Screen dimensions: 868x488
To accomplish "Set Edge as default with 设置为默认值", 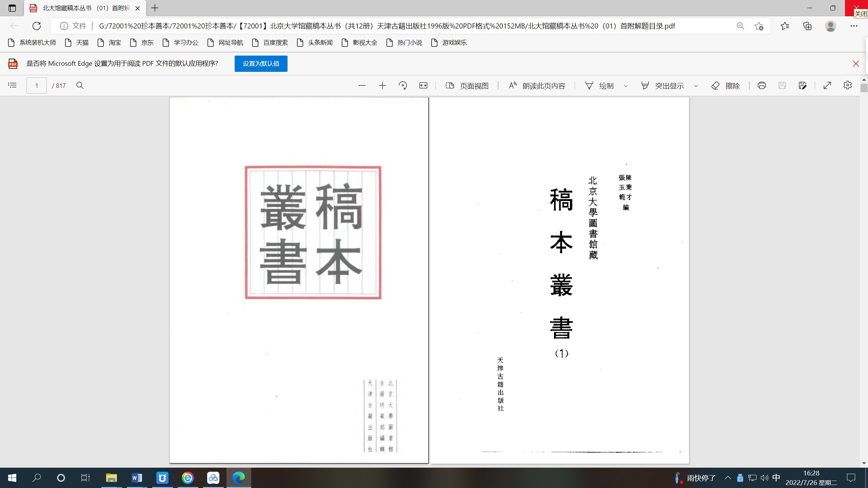I will point(261,64).
